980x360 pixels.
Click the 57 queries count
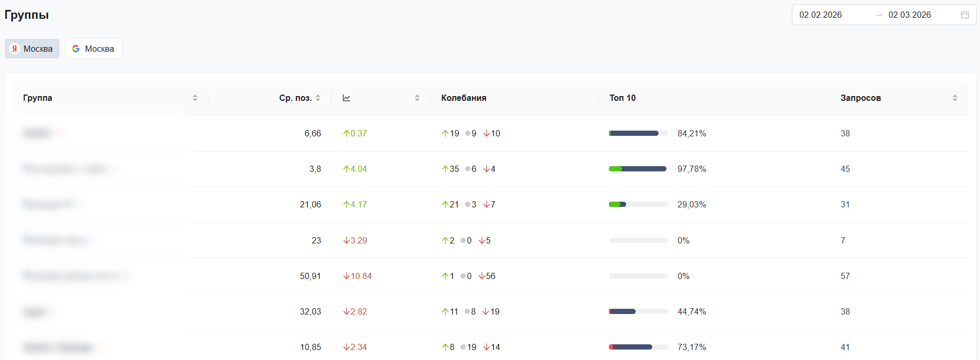[x=845, y=276]
